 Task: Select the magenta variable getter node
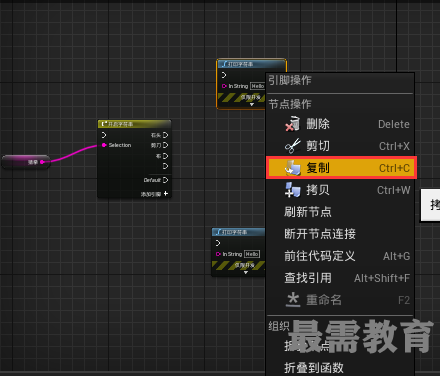click(26, 162)
